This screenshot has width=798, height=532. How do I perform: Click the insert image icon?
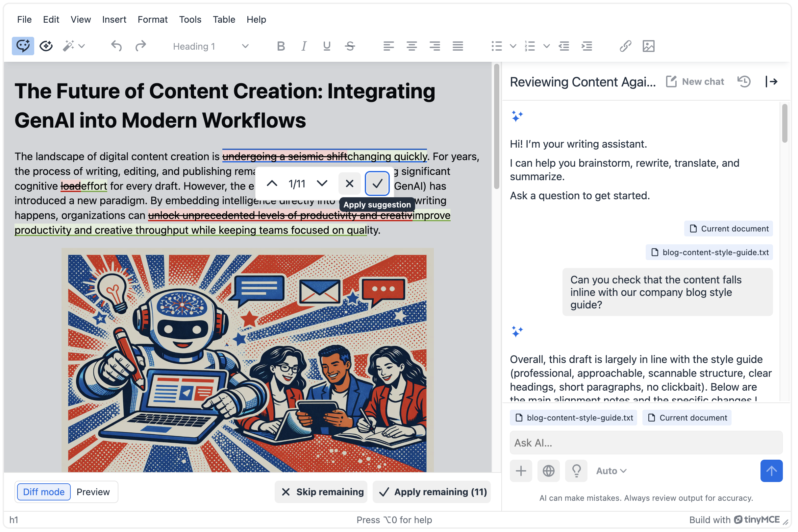click(x=648, y=46)
